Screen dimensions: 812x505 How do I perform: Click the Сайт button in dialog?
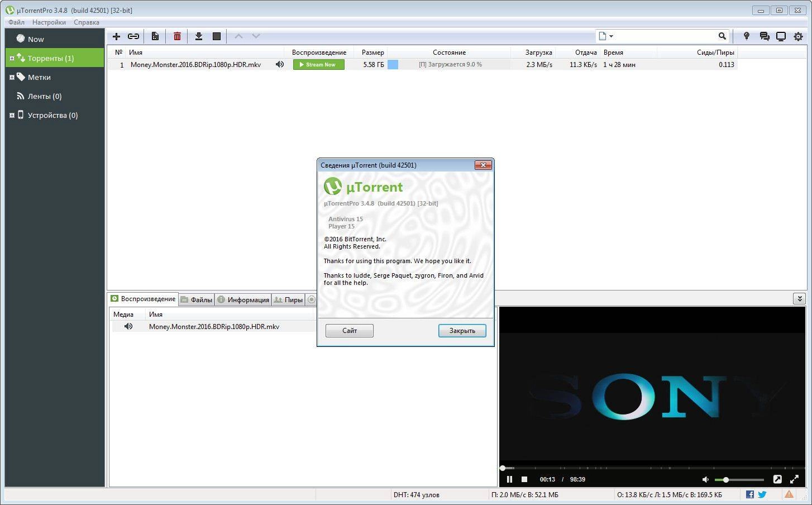pos(350,331)
